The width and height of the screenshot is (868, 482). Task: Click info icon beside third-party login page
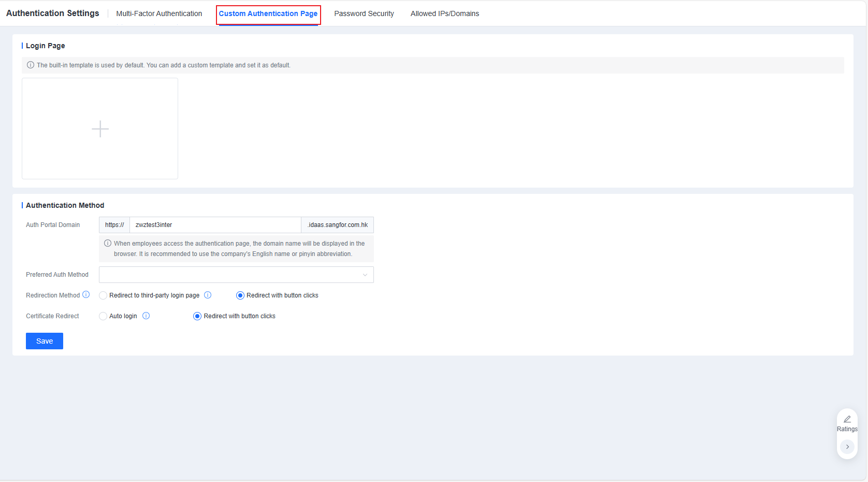tap(208, 295)
